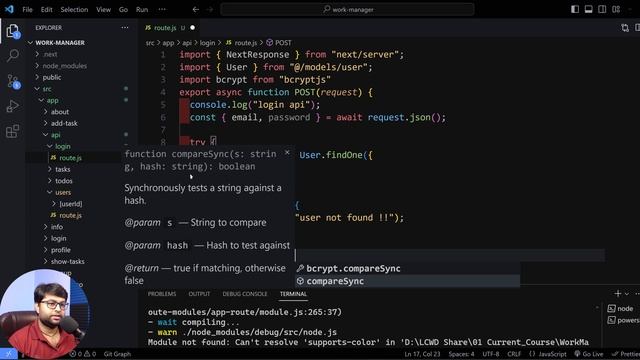Expand the add-task folder
Screen dimensions: 640x360
point(64,123)
